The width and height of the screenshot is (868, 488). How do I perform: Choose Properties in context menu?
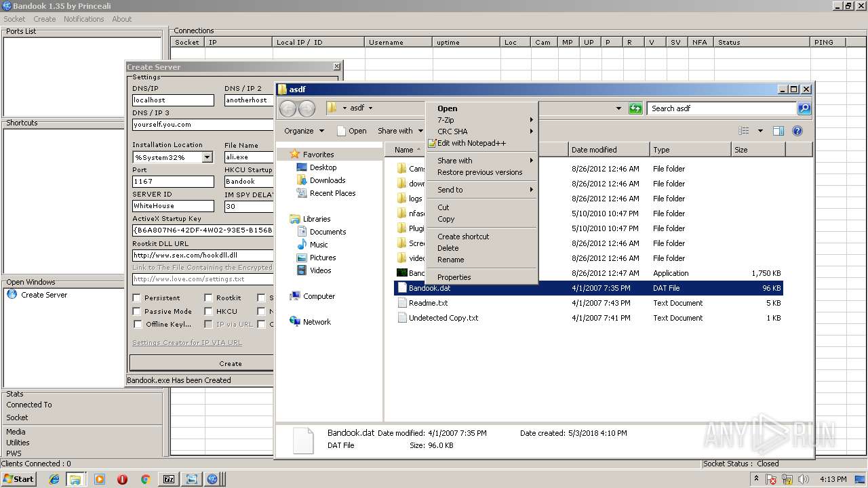[481, 277]
